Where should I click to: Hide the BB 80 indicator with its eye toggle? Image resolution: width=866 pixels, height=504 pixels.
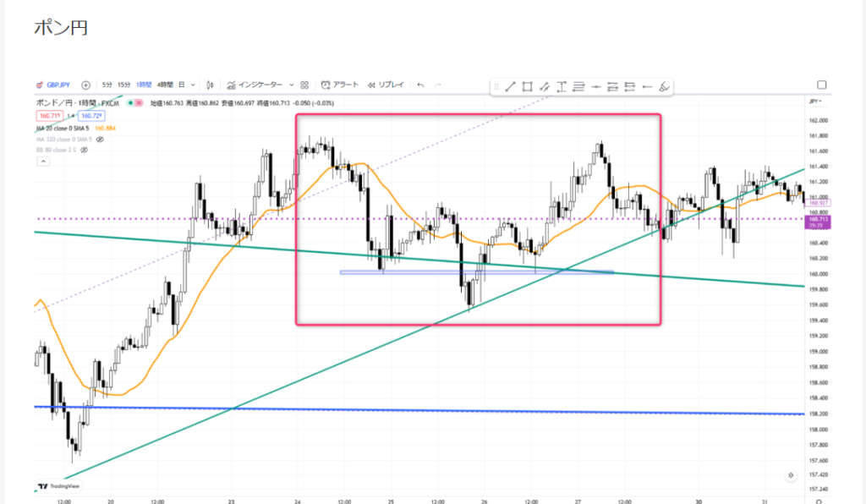[83, 151]
